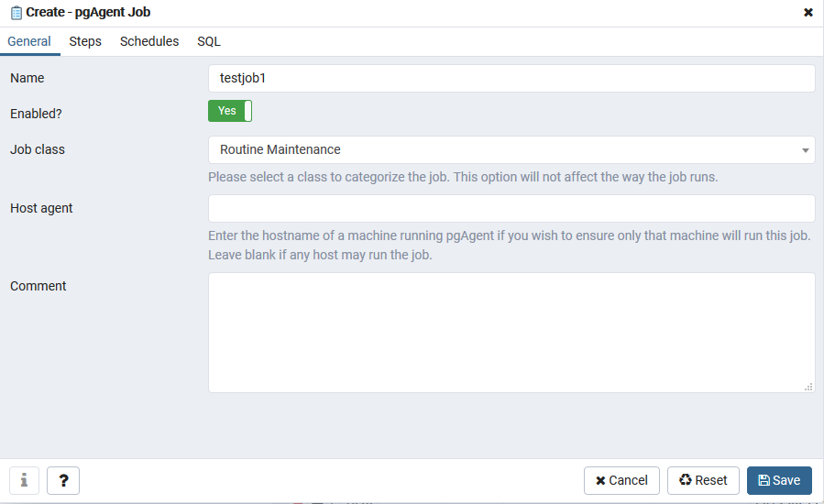Click the Cancel button

click(621, 480)
